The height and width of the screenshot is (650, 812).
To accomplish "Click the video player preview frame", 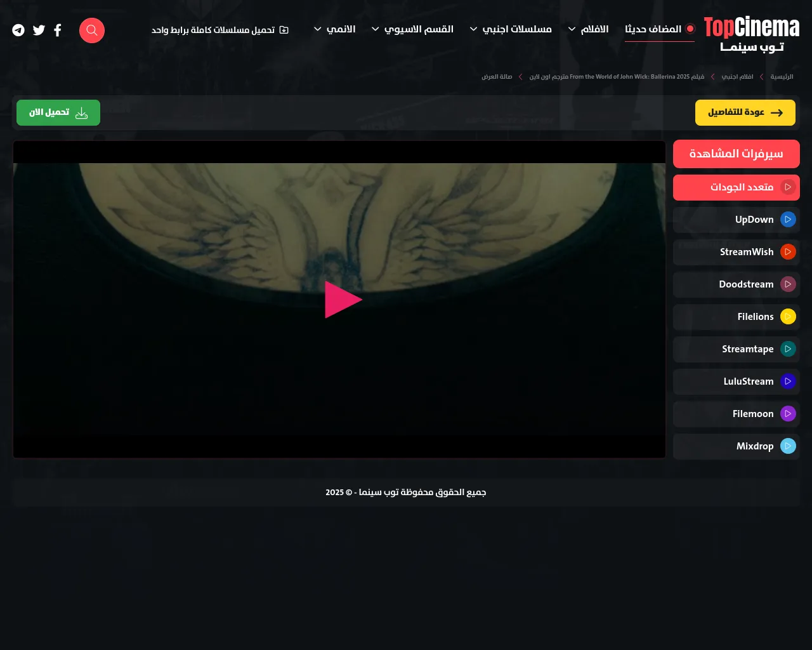I will point(339,300).
